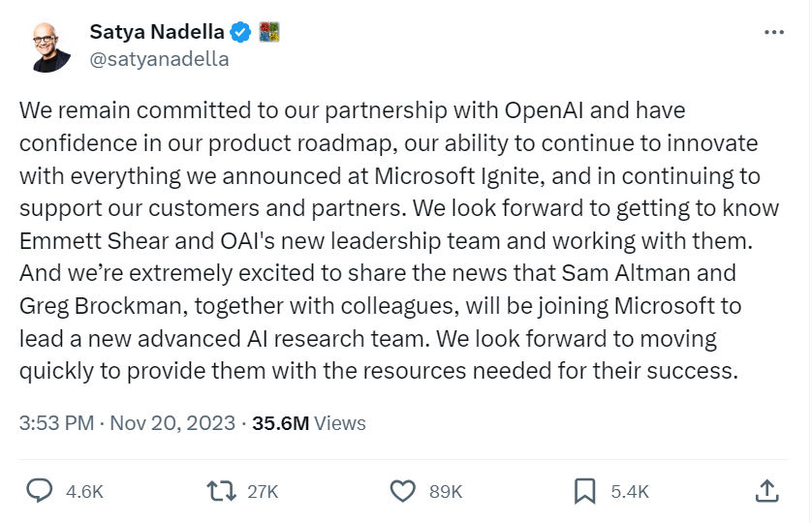812x523 pixels.
Task: Bookmark the post using the bookmark icon
Action: coord(584,491)
